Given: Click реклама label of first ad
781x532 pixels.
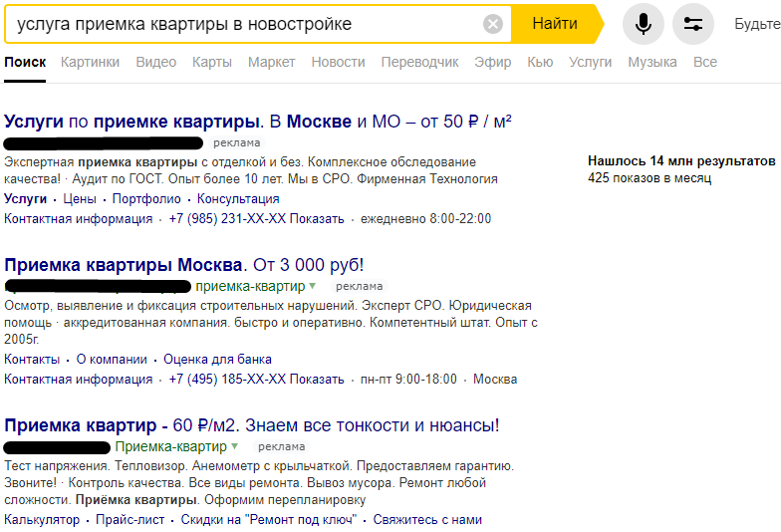Looking at the screenshot, I should 237,143.
